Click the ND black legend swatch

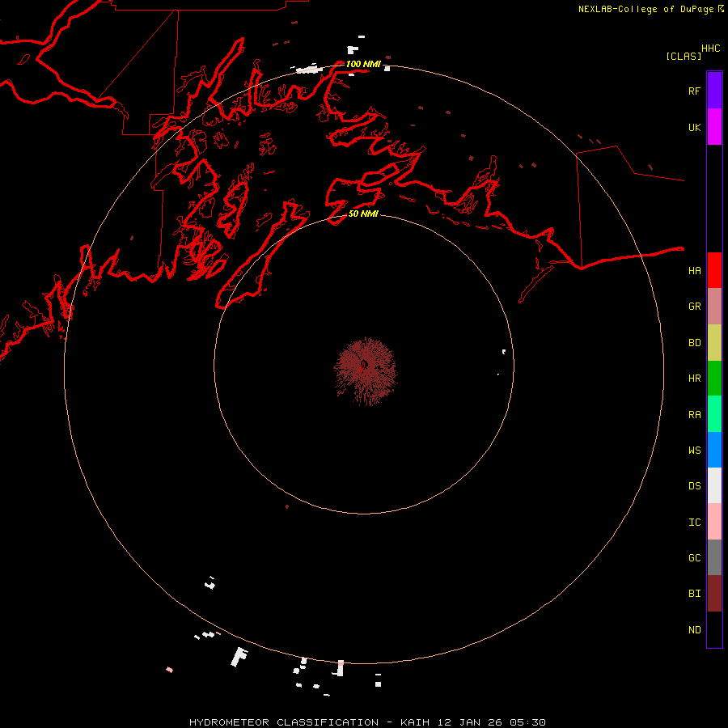[x=714, y=629]
